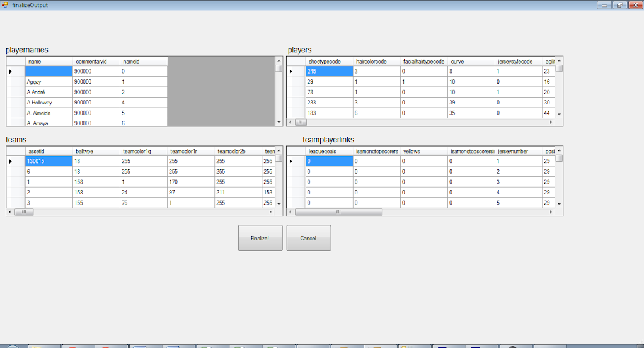Click the finalizeOutput window icon
Screen dimensions: 644x348
[4, 5]
